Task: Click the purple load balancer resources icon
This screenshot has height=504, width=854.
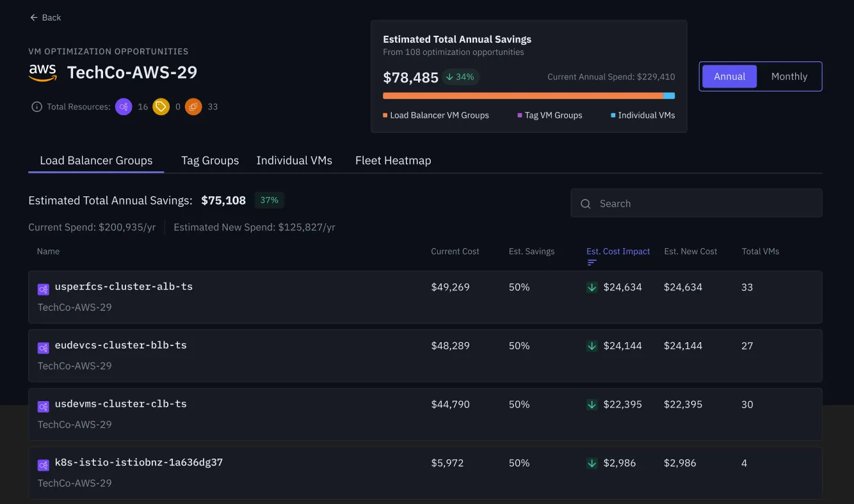Action: click(x=124, y=107)
